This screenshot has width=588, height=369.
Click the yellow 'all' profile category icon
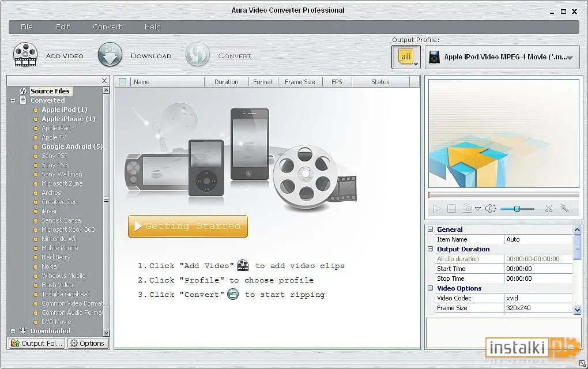tap(406, 57)
